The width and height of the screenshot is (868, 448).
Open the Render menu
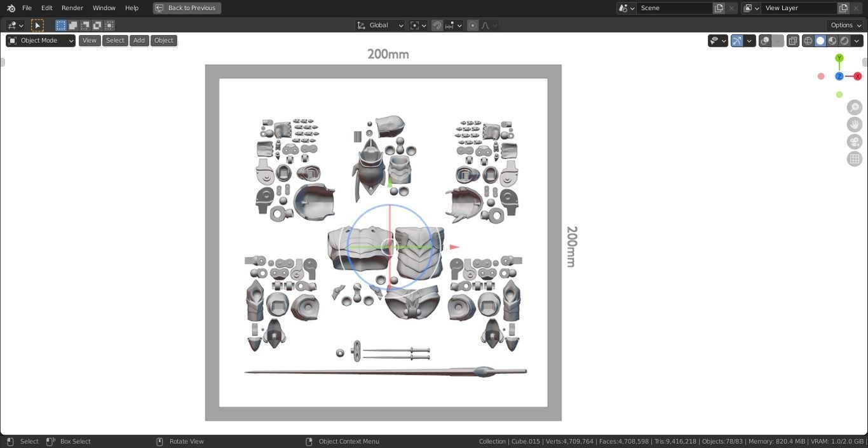tap(72, 8)
